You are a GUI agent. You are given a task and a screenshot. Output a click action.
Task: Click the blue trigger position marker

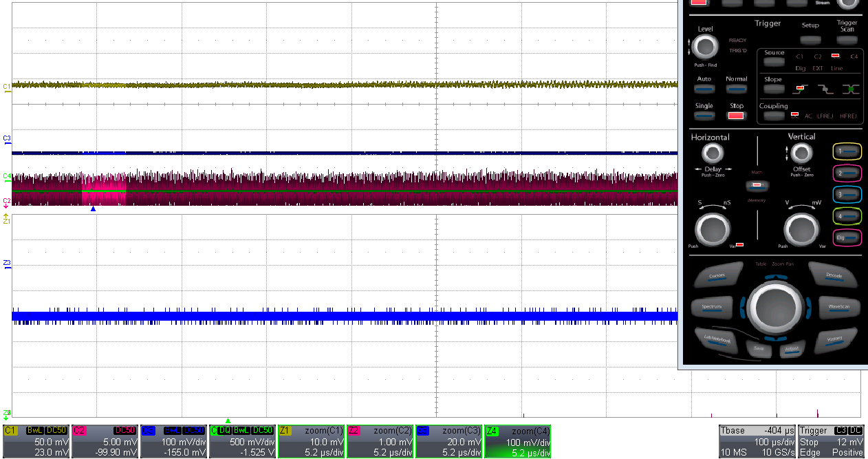93,209
